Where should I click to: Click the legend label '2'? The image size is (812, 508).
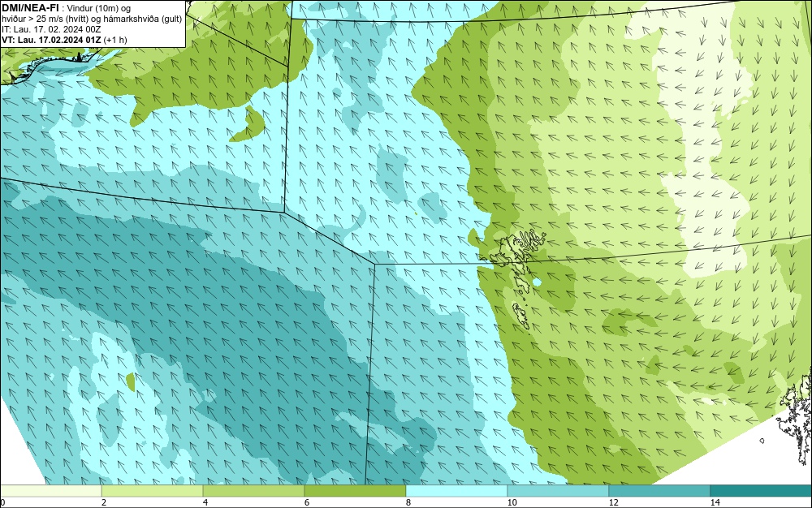104,503
